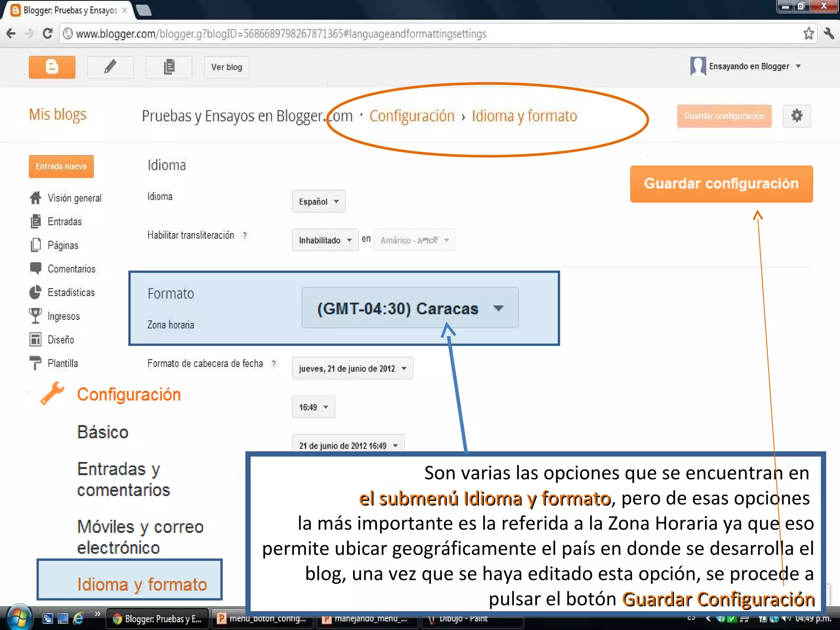Click the house icon beside Visión general

pos(36,198)
